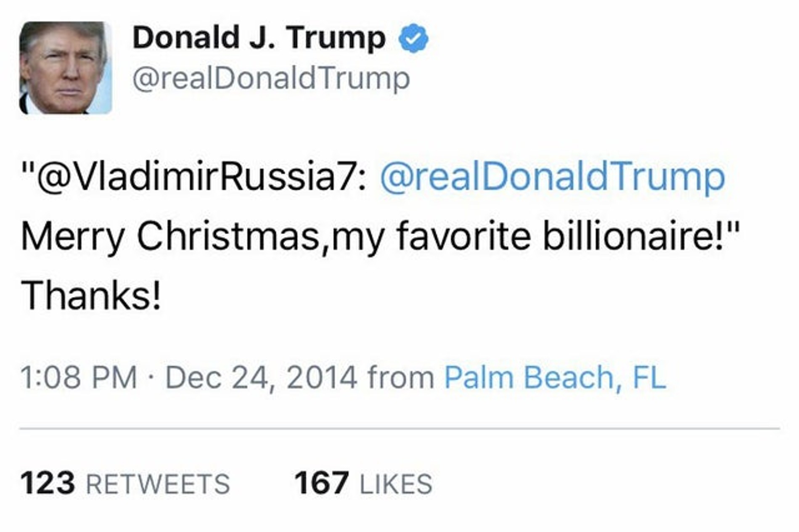The image size is (799, 532).
Task: Click the "Thanks!" reply text
Action: click(91, 296)
